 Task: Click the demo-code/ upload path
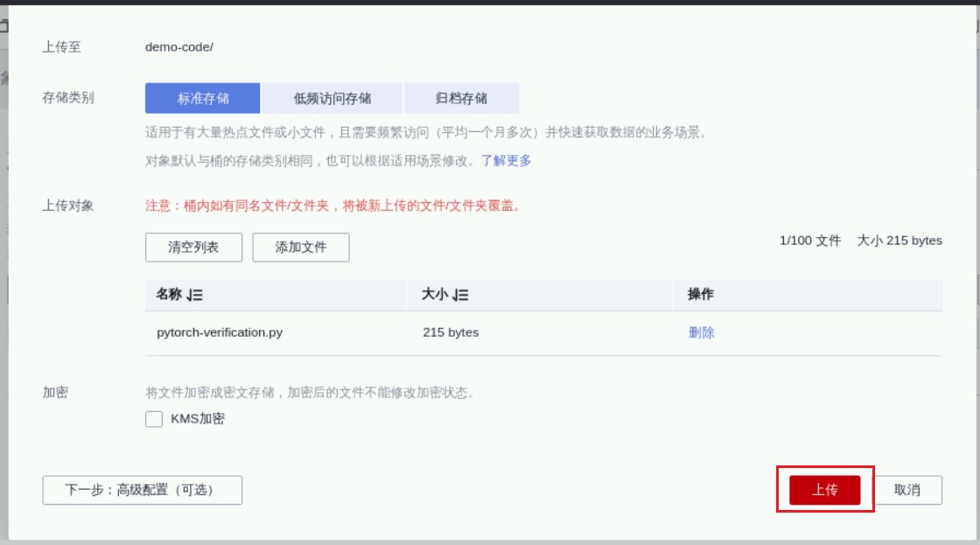[x=179, y=47]
